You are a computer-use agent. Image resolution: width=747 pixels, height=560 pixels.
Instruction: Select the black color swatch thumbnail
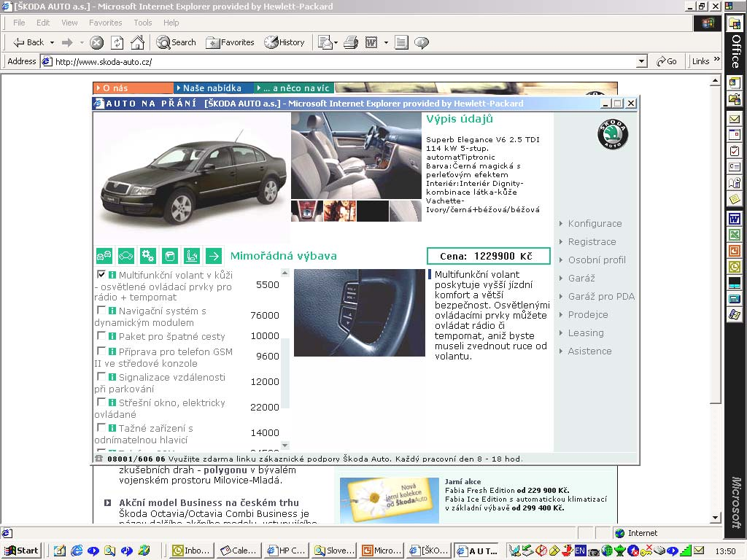[373, 211]
